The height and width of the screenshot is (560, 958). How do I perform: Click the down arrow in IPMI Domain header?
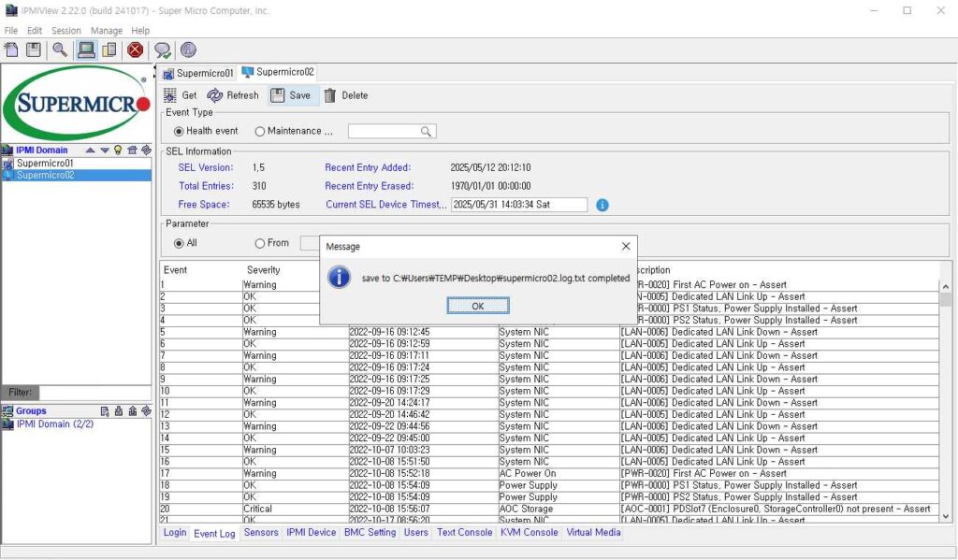pyautogui.click(x=105, y=150)
